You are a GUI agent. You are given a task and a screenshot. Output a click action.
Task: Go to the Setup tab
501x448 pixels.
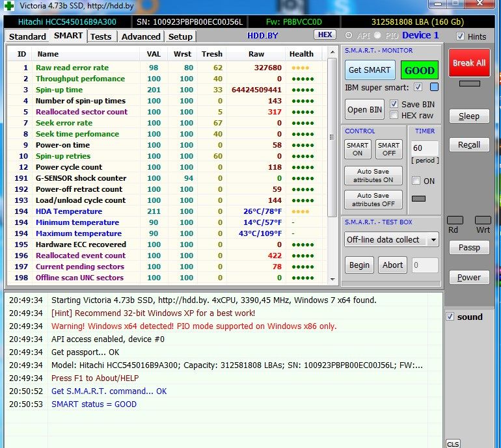click(x=180, y=36)
